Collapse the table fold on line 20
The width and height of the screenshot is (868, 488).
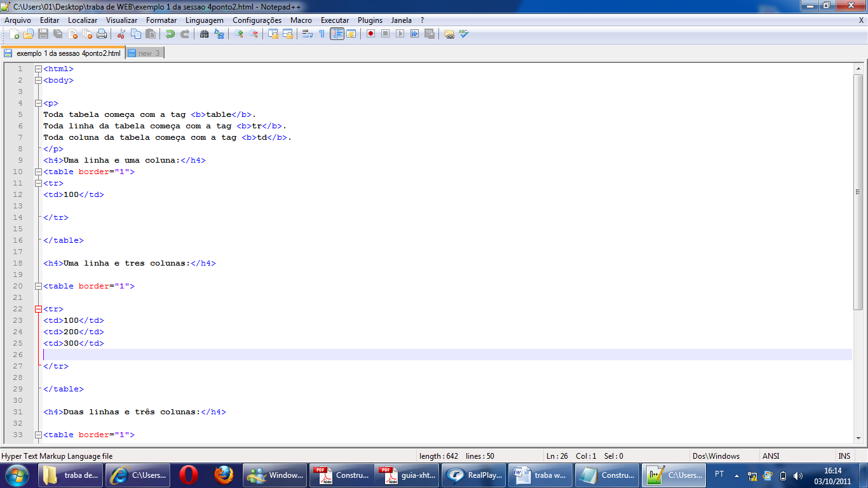click(x=39, y=286)
